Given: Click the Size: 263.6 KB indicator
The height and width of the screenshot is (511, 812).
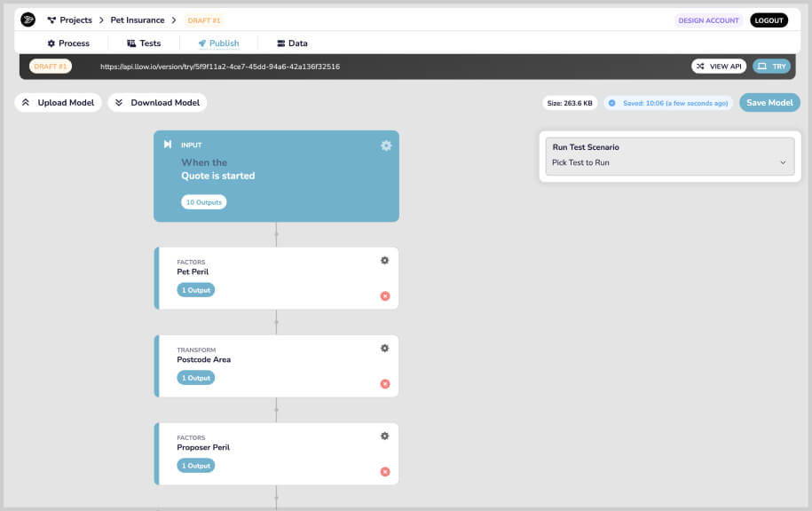Looking at the screenshot, I should pyautogui.click(x=570, y=103).
